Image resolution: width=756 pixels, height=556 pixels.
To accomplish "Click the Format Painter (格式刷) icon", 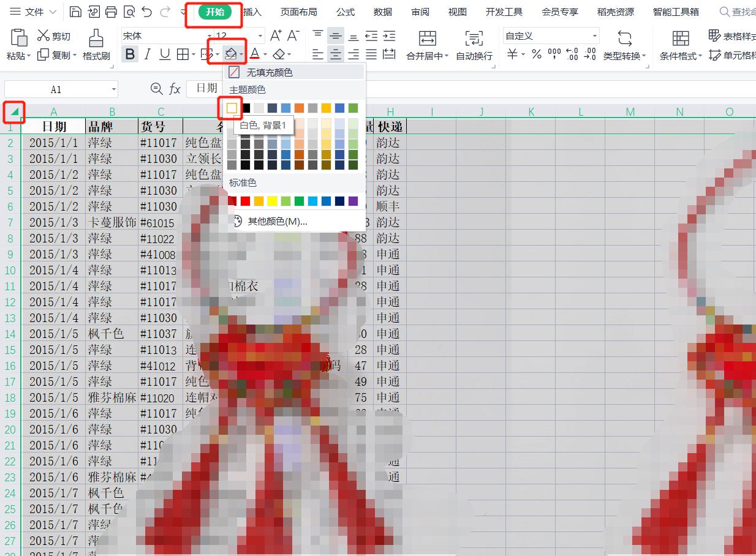I will (96, 39).
